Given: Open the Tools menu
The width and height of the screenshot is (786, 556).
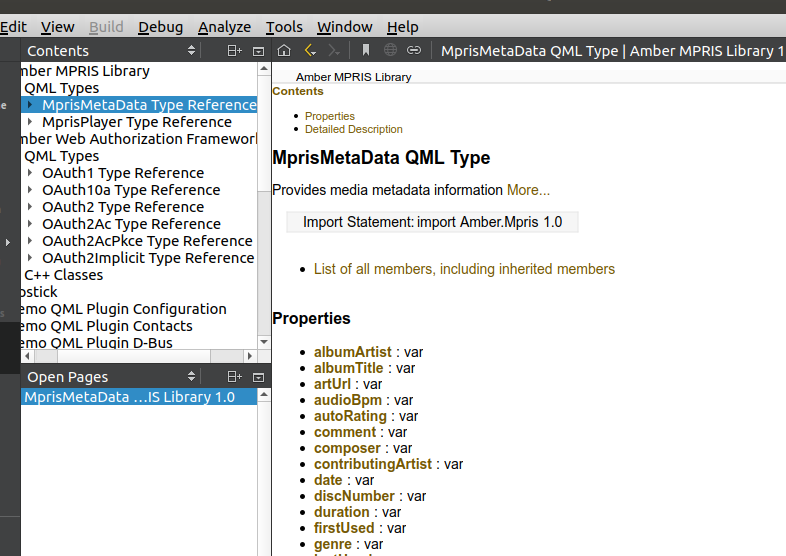Looking at the screenshot, I should point(284,27).
